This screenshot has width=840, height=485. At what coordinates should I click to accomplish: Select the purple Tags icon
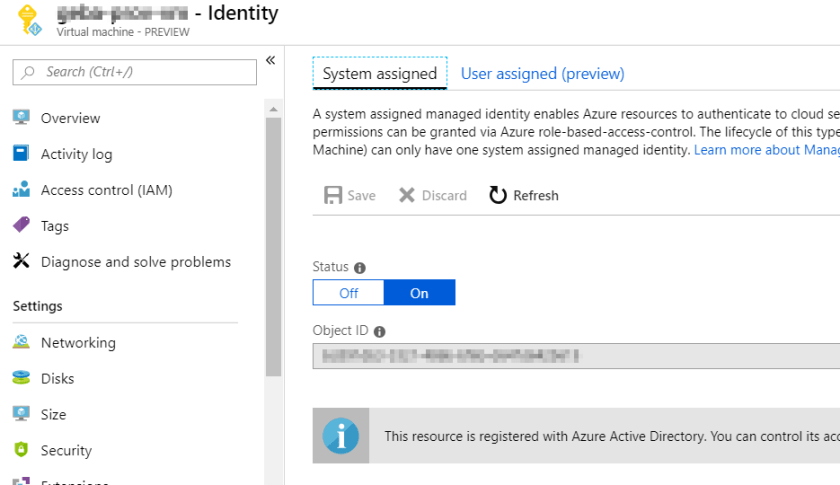click(x=21, y=226)
